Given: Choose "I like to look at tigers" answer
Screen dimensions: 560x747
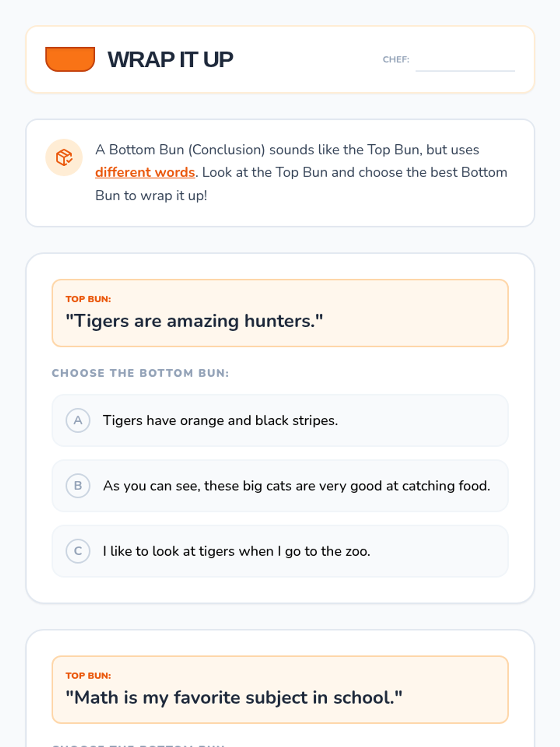Looking at the screenshot, I should [236, 551].
